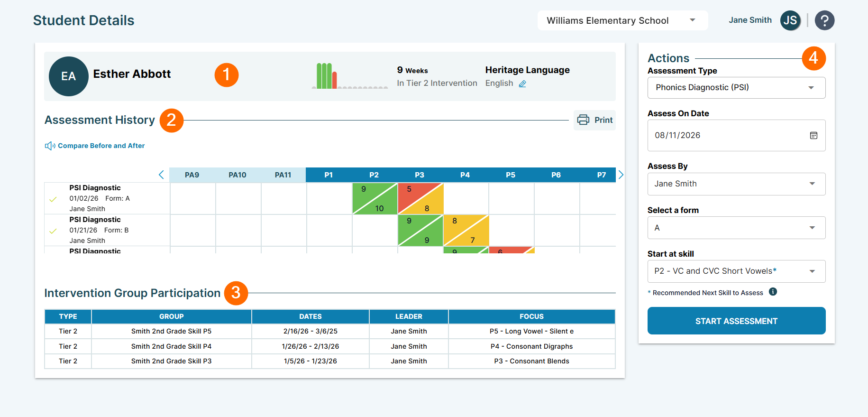The height and width of the screenshot is (417, 868).
Task: Click 9 Weeks In Tier 2 Intervention
Action: point(437,76)
